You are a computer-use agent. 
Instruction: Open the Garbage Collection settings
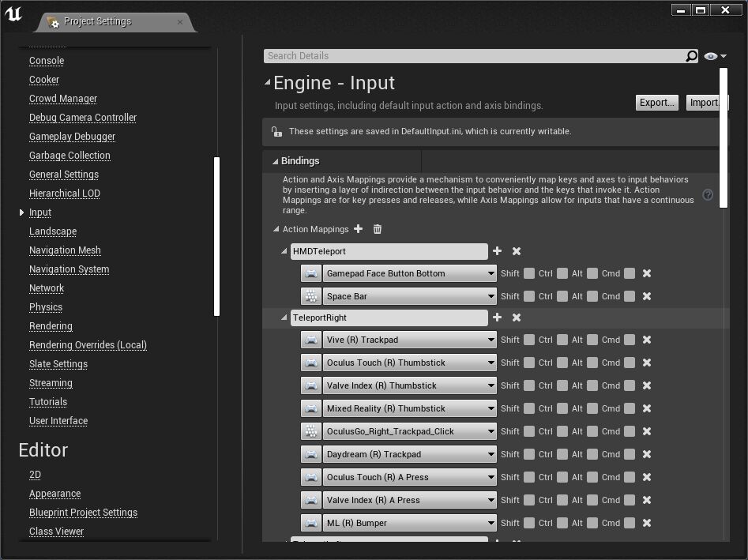point(70,156)
